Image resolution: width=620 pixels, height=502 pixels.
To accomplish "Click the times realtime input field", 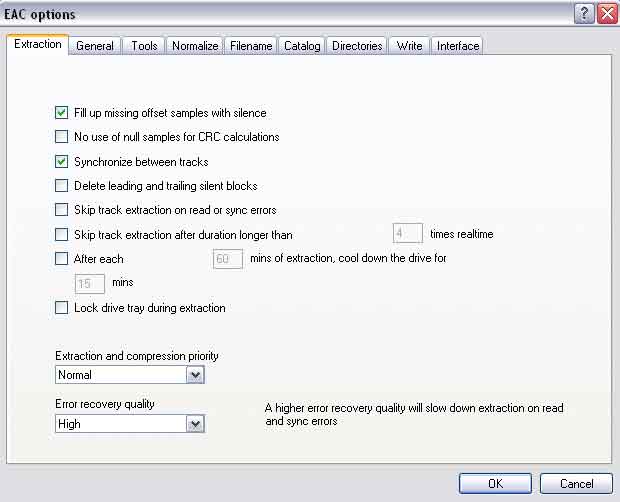I will [408, 233].
